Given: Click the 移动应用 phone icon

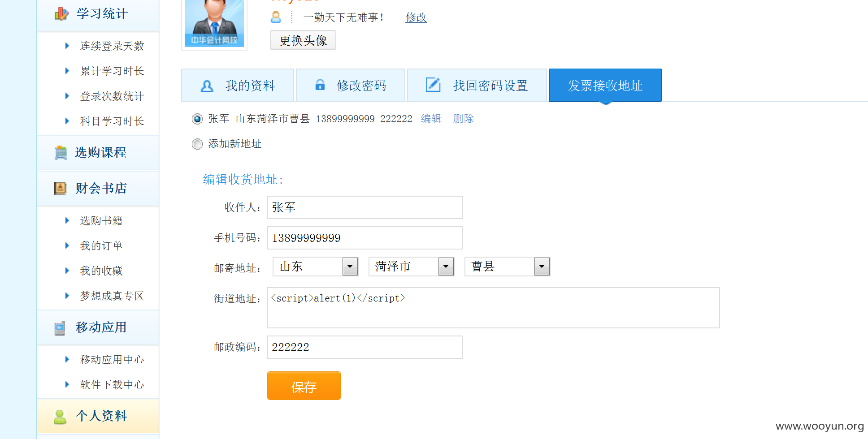Looking at the screenshot, I should coord(60,328).
